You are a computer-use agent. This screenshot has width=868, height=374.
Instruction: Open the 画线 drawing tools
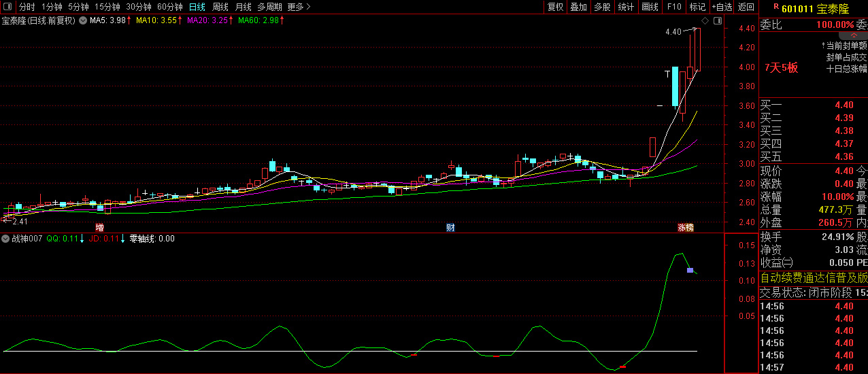tap(650, 7)
